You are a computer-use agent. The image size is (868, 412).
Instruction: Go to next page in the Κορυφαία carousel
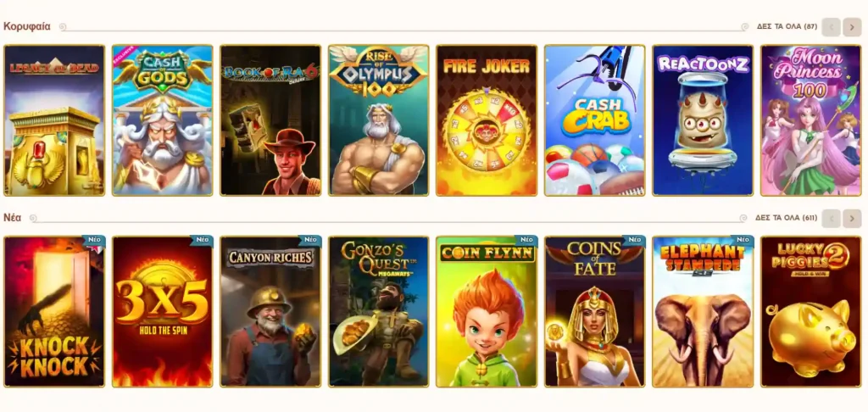tap(852, 26)
